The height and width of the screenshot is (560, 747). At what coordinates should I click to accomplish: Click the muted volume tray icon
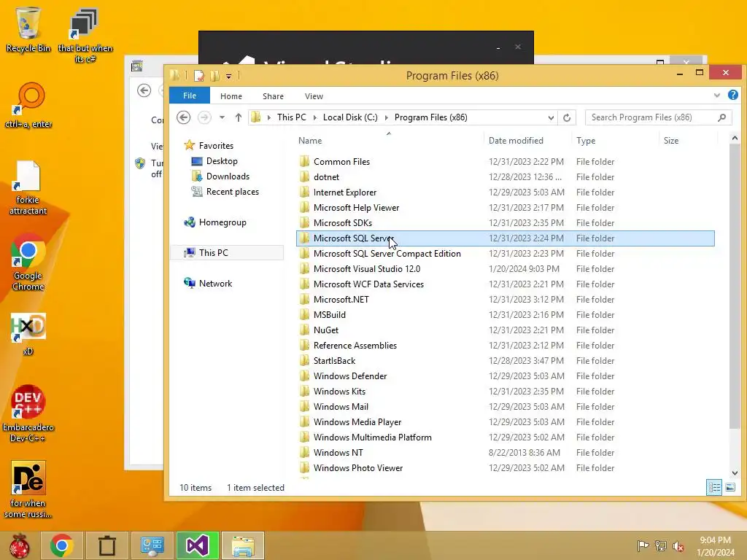click(678, 545)
